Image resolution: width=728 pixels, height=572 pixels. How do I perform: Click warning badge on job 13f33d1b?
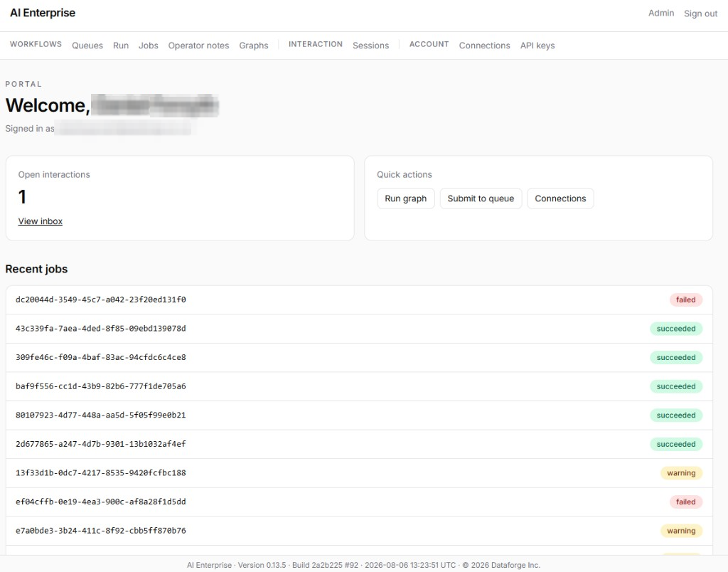pos(681,472)
